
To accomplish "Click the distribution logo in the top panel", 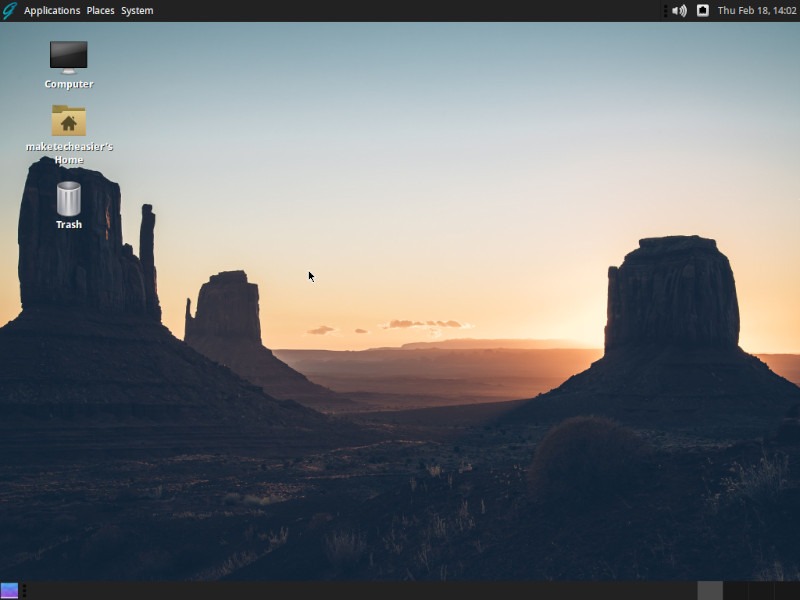I will 10,10.
